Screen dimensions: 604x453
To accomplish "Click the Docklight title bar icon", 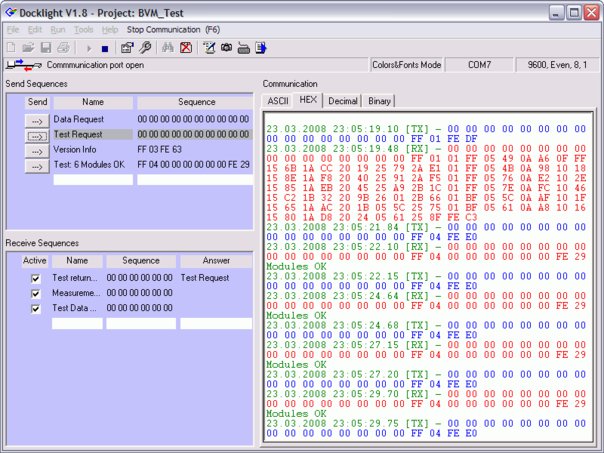I will point(11,12).
